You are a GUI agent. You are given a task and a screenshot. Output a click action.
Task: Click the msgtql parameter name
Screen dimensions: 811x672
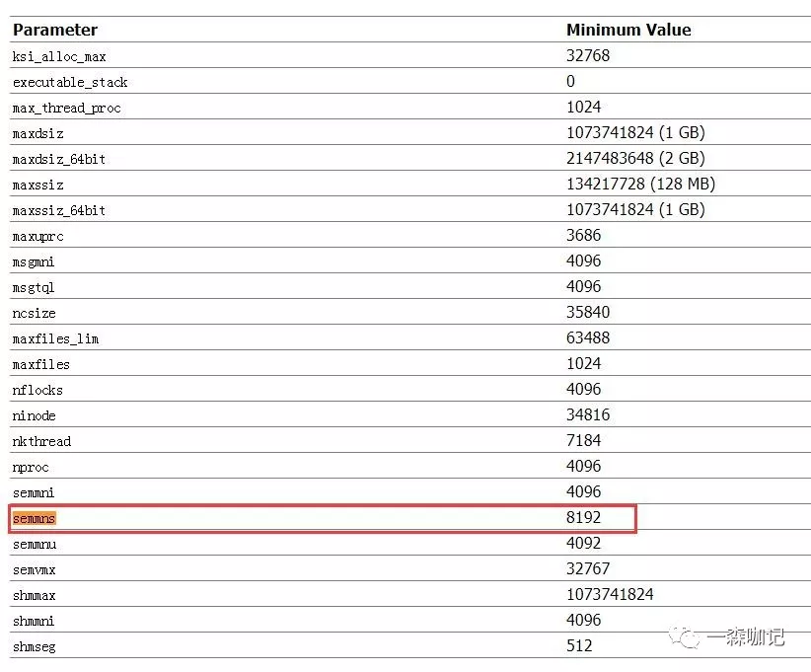pos(35,287)
